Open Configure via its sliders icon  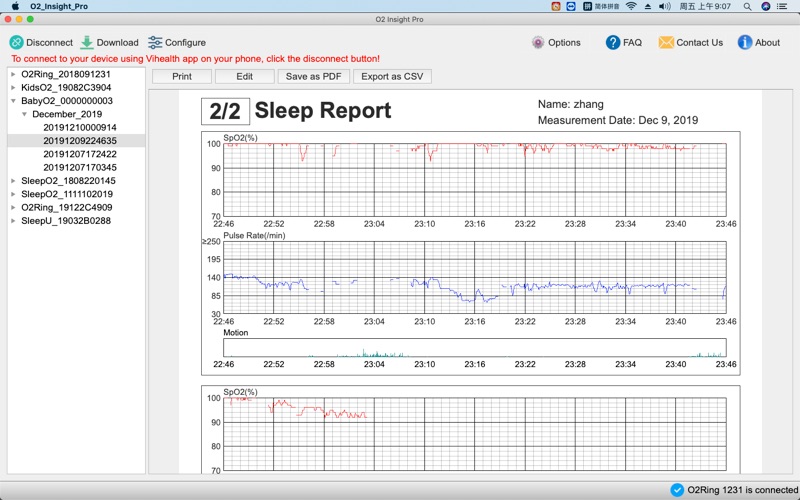tap(155, 42)
